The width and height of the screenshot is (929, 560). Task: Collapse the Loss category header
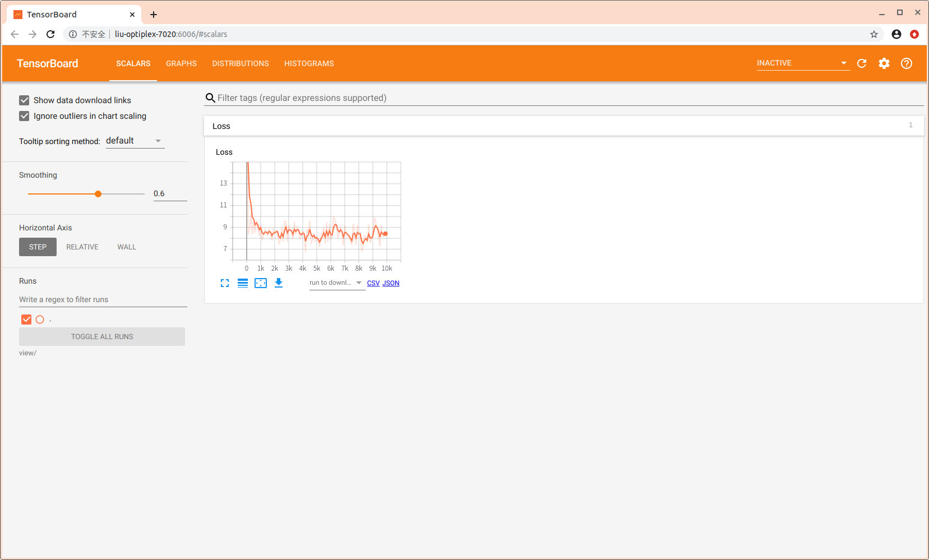[x=564, y=126]
